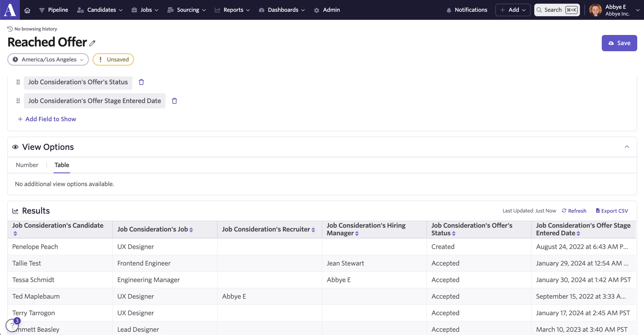Screen dimensions: 644x335
Task: Click the home icon in top navigation
Action: (27, 10)
